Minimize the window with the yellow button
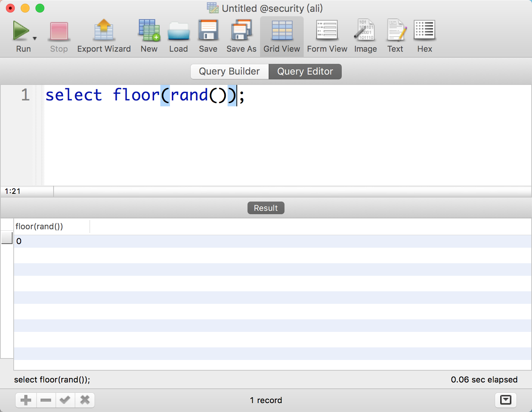The image size is (532, 412). (x=25, y=8)
